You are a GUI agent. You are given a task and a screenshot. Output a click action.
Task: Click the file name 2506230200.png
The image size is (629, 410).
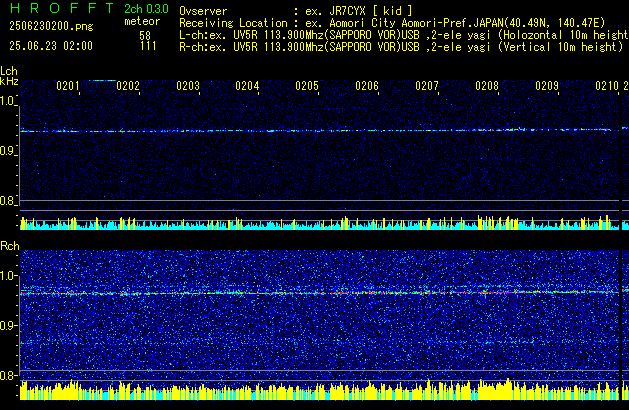point(51,26)
